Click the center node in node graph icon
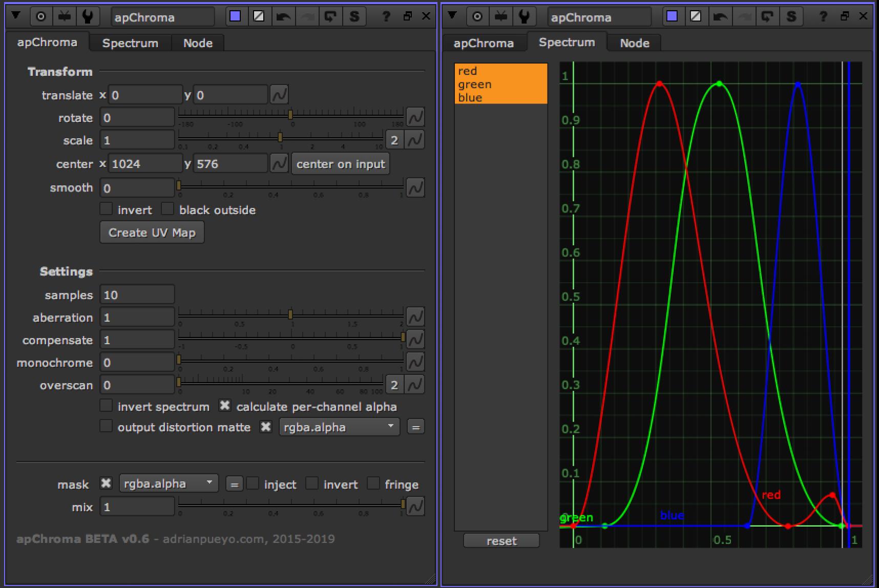The height and width of the screenshot is (588, 879). tap(40, 16)
